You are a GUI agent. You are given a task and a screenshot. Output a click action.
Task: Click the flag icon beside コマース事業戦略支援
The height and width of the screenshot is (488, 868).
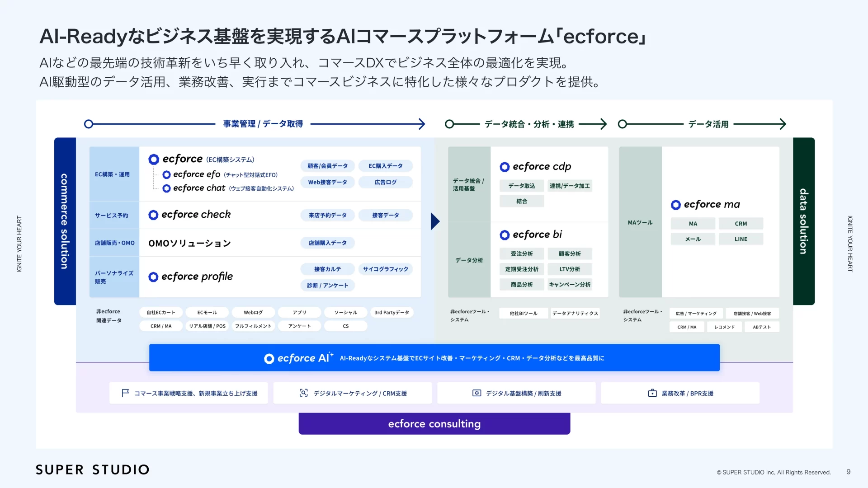124,393
